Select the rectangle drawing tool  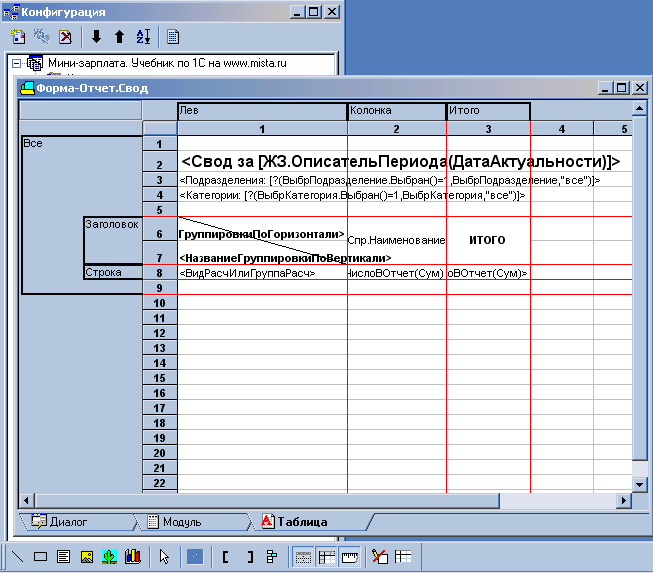40,556
